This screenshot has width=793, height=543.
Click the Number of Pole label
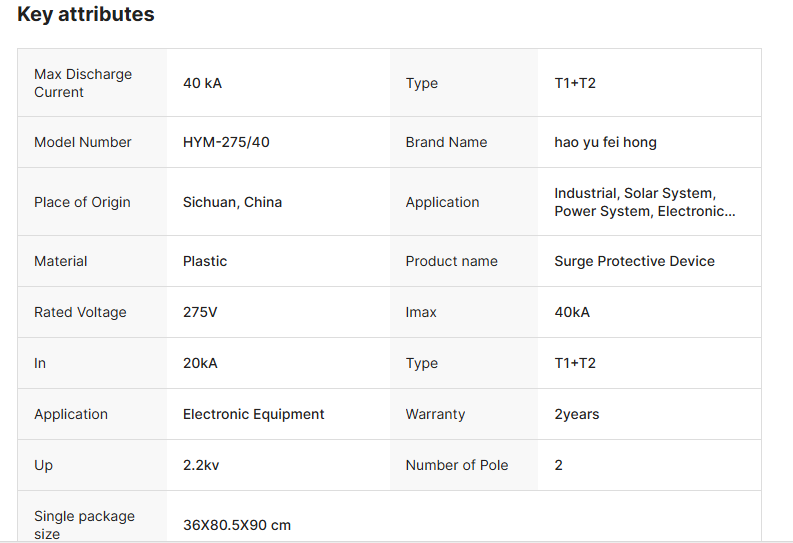point(457,465)
